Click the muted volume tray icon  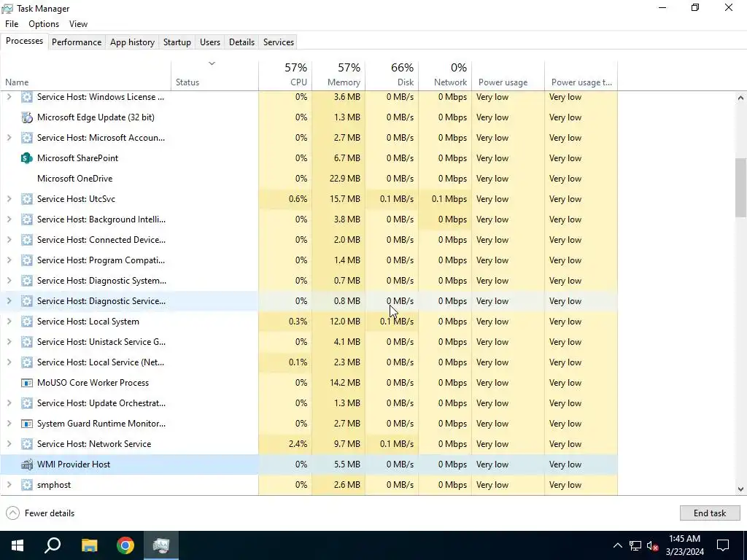coord(653,545)
